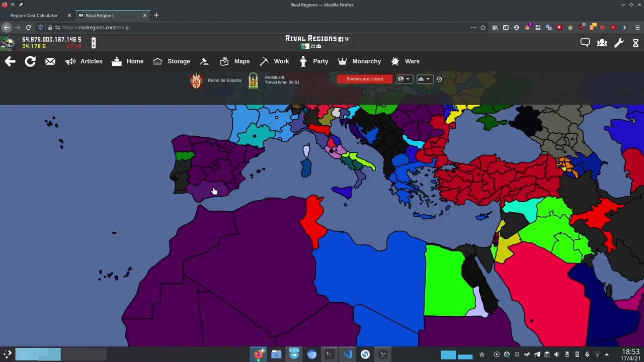
Task: Click the gold balance 34.178 G
Action: tap(34, 46)
